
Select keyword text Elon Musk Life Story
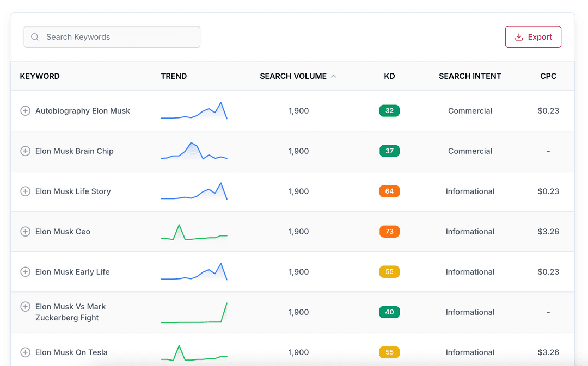pos(73,191)
